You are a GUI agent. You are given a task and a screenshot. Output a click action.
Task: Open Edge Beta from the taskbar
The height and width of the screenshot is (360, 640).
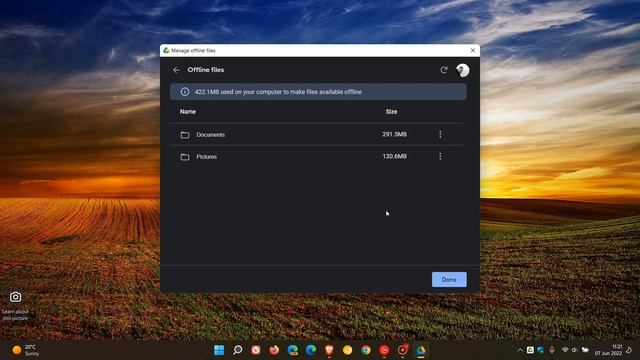point(293,350)
